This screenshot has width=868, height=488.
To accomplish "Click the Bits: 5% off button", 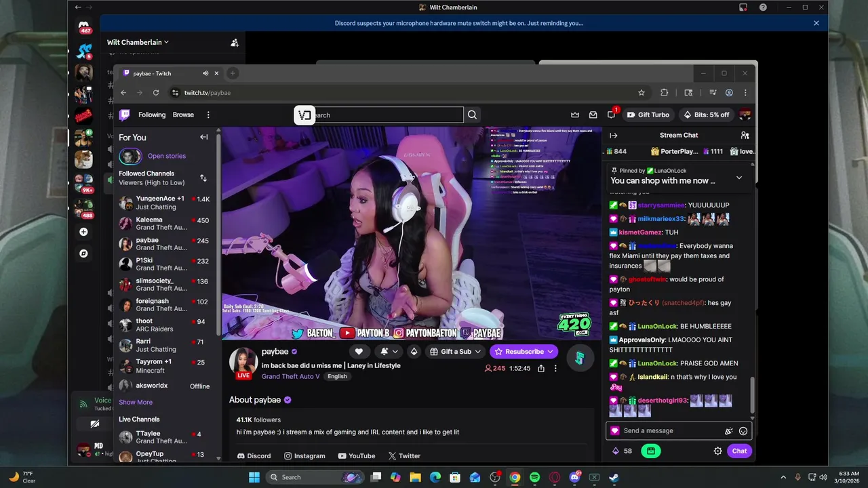I will pyautogui.click(x=707, y=115).
